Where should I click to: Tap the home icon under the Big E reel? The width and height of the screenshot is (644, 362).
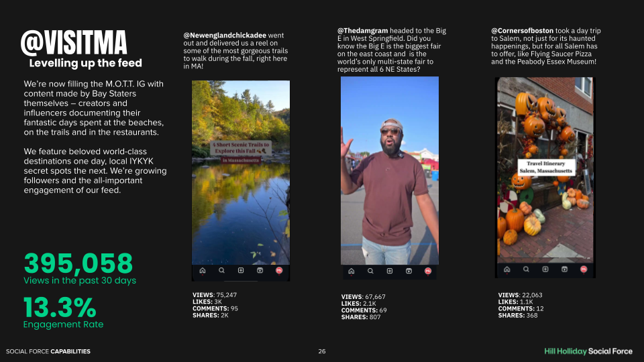[x=351, y=271]
